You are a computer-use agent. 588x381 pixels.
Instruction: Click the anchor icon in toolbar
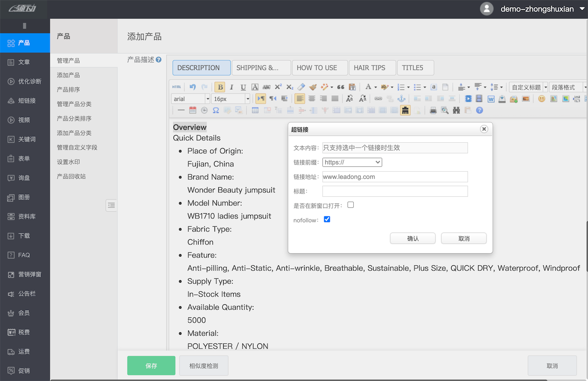coord(401,98)
